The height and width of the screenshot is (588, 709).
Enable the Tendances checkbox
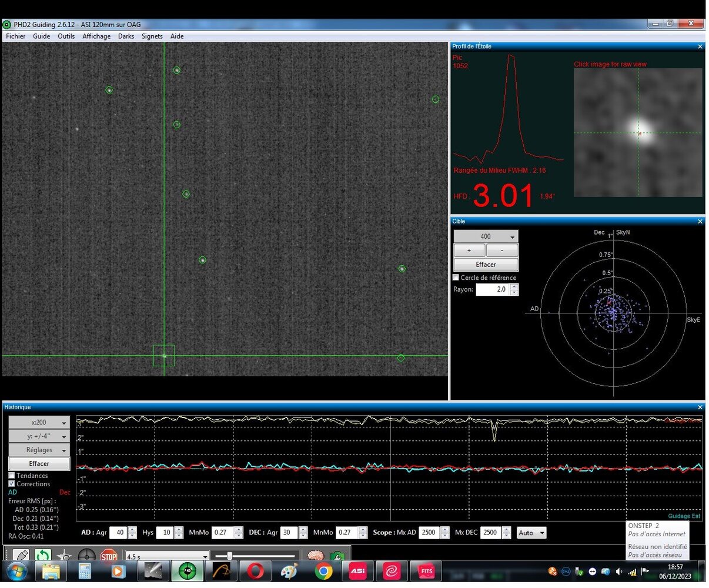tap(12, 476)
